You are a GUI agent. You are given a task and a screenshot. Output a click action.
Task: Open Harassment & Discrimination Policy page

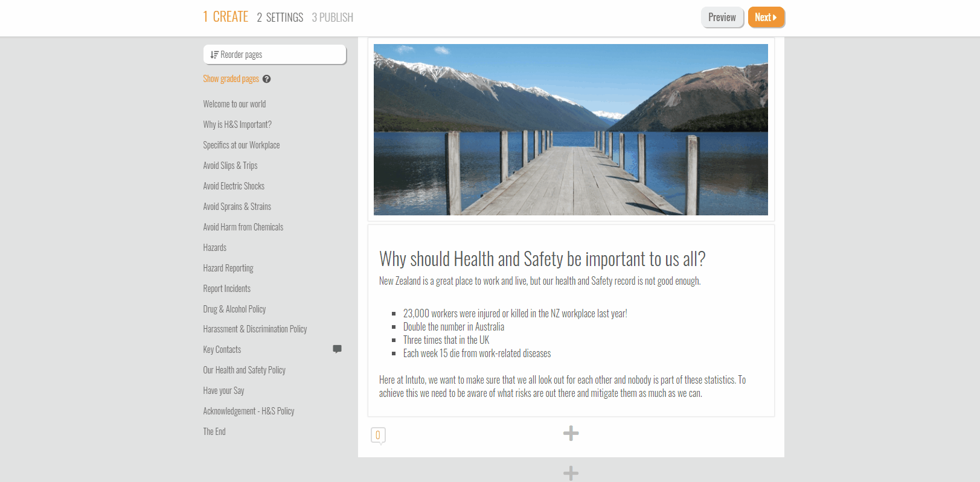[255, 329]
